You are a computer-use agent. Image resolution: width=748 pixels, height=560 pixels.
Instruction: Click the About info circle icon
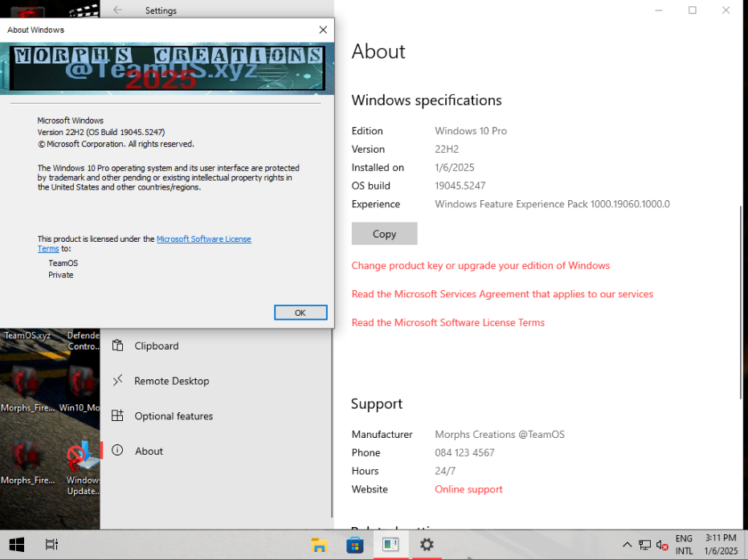point(117,450)
